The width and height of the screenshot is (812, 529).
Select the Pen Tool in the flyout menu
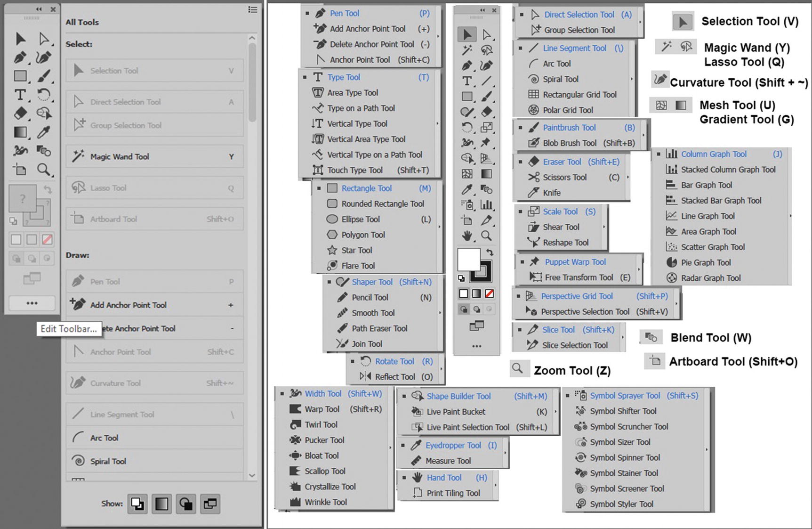(x=344, y=14)
